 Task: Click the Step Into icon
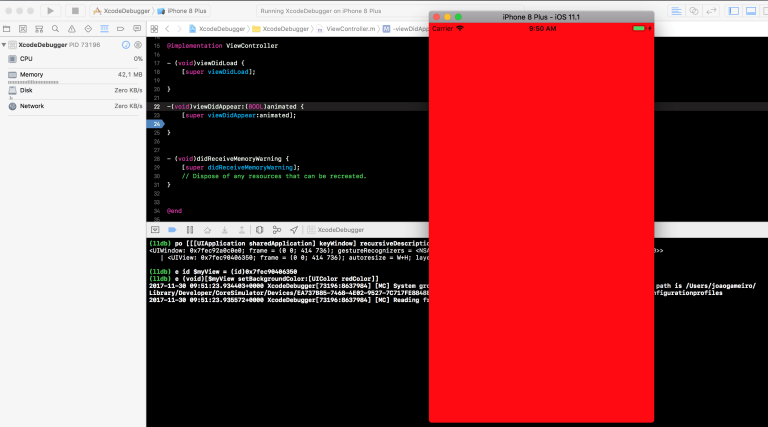pos(224,230)
